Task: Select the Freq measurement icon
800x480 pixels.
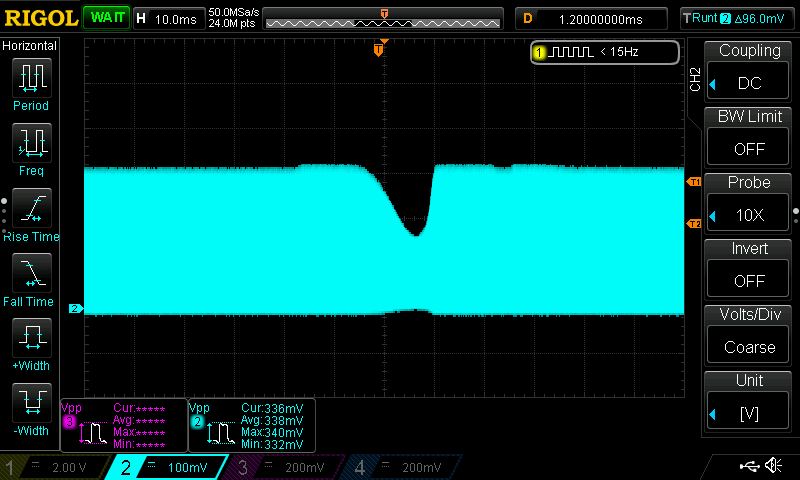Action: pyautogui.click(x=31, y=144)
